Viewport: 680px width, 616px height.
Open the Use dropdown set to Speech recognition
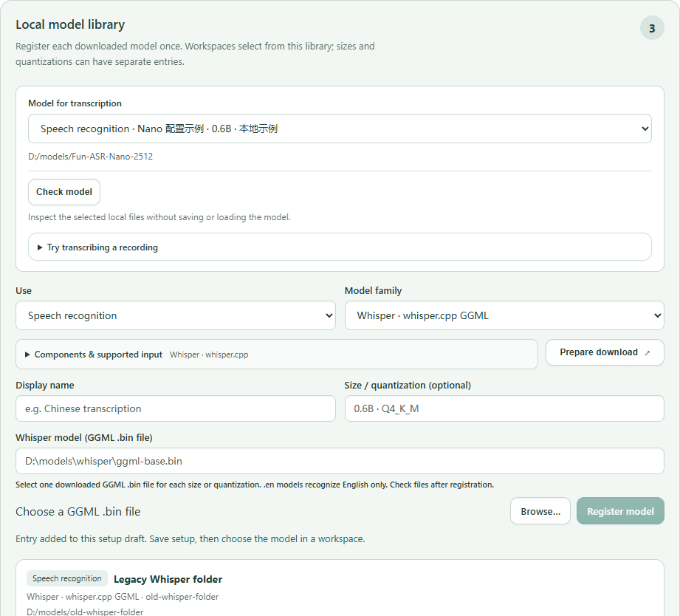176,315
